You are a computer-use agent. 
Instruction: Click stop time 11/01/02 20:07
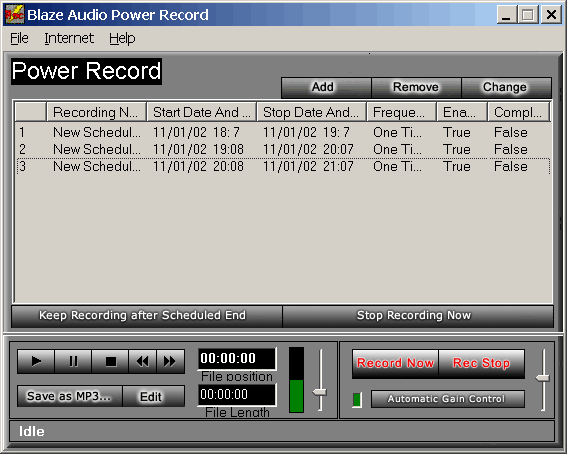(x=308, y=149)
